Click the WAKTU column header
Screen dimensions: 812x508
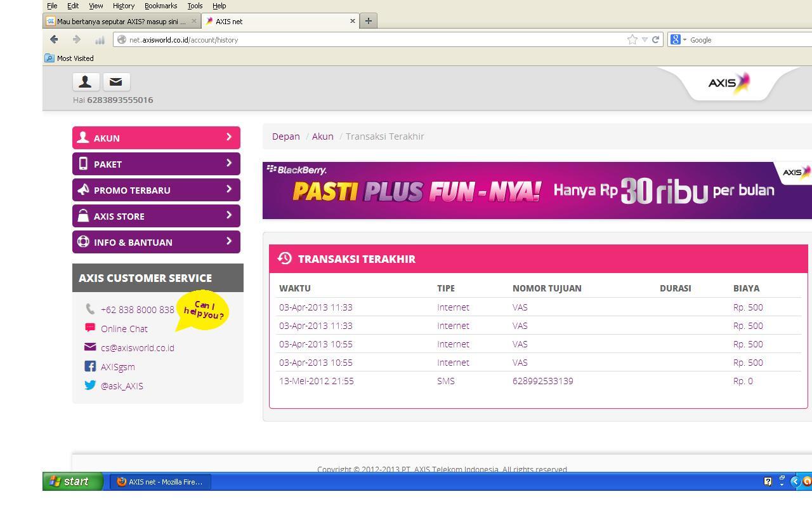click(x=295, y=288)
